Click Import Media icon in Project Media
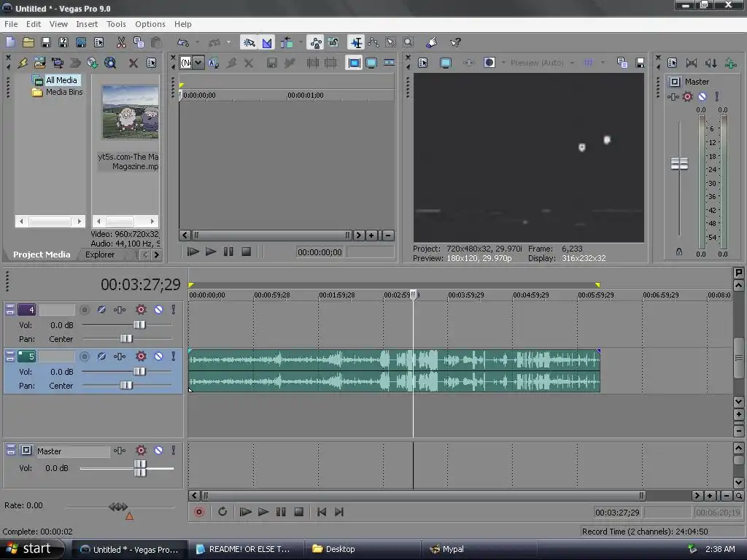Viewport: 747px width, 560px height. (39, 63)
